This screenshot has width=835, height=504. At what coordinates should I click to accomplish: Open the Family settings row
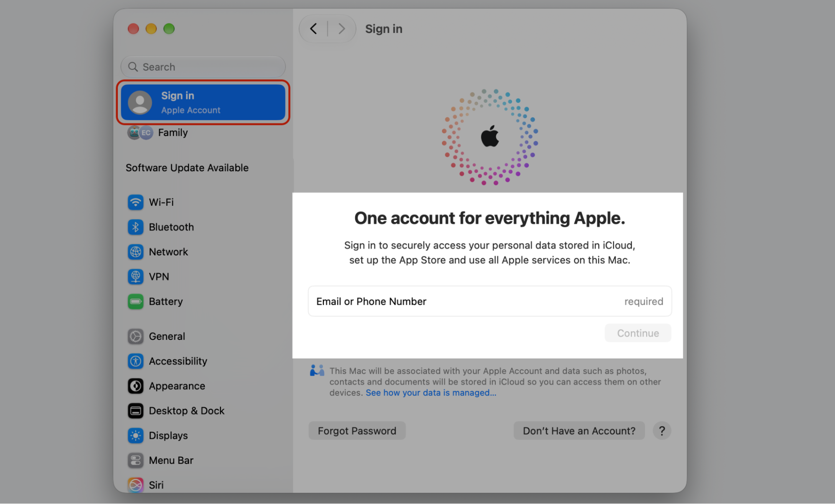pyautogui.click(x=203, y=133)
